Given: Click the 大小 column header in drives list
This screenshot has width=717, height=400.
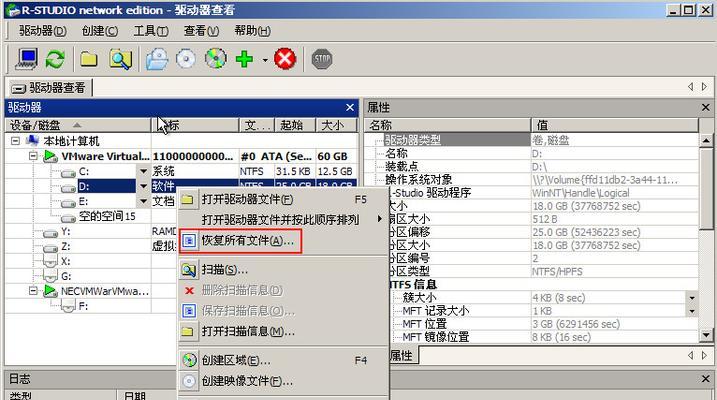Looking at the screenshot, I should [x=336, y=125].
